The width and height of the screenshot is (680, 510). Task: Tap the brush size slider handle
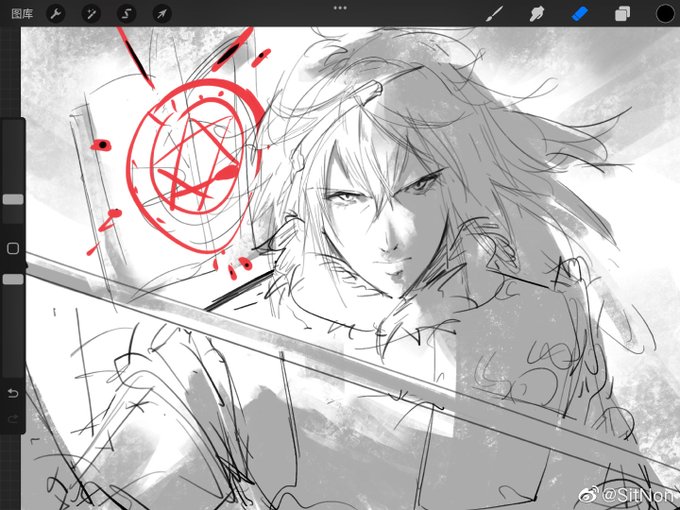(x=13, y=199)
